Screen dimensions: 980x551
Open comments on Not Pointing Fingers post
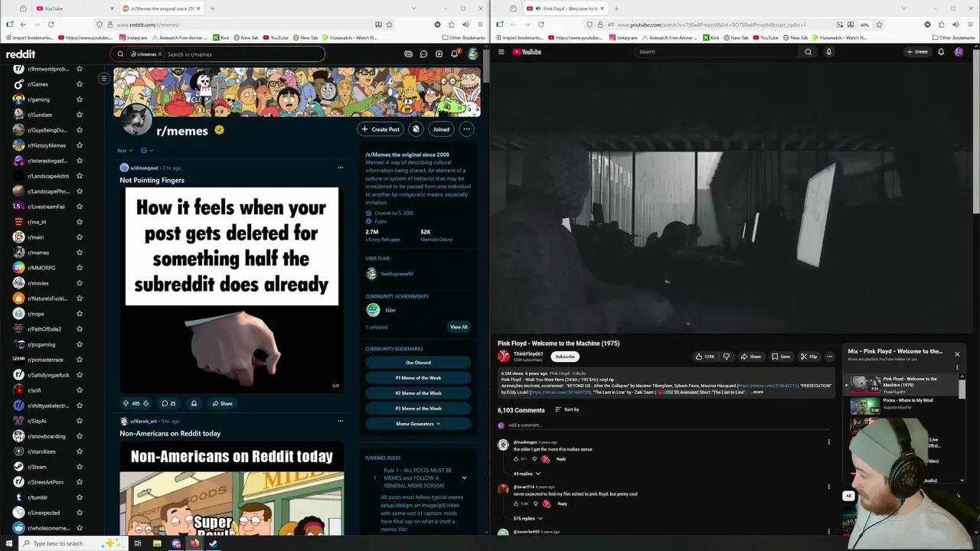168,403
